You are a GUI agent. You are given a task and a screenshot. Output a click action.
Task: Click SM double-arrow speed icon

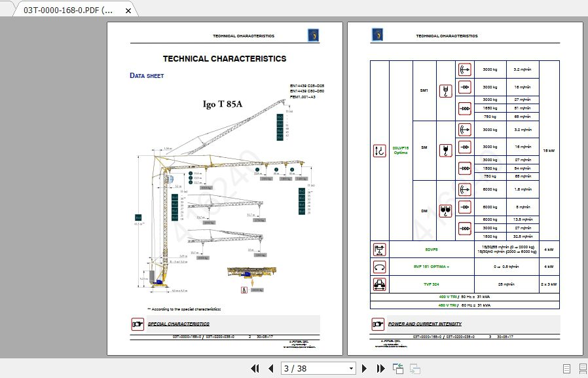[x=465, y=147]
